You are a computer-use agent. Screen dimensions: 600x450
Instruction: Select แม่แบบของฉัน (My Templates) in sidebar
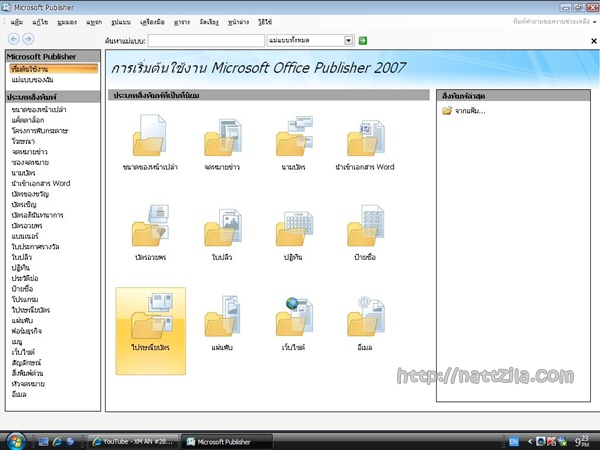pos(33,80)
